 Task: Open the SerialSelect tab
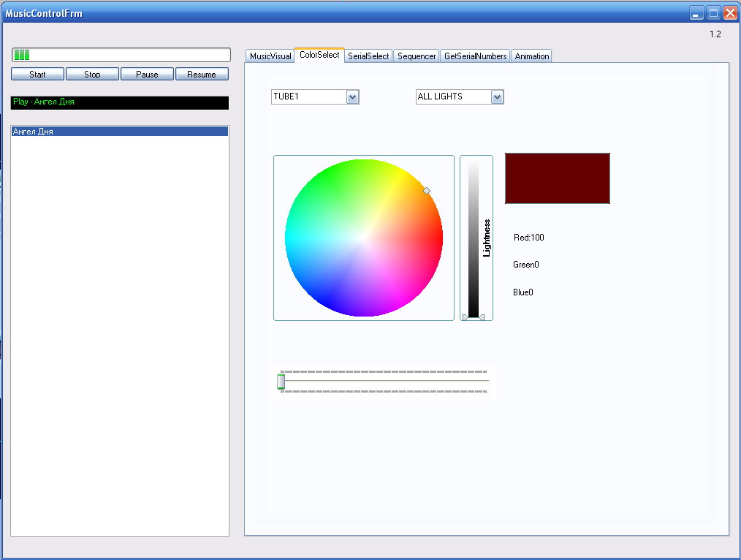[368, 56]
